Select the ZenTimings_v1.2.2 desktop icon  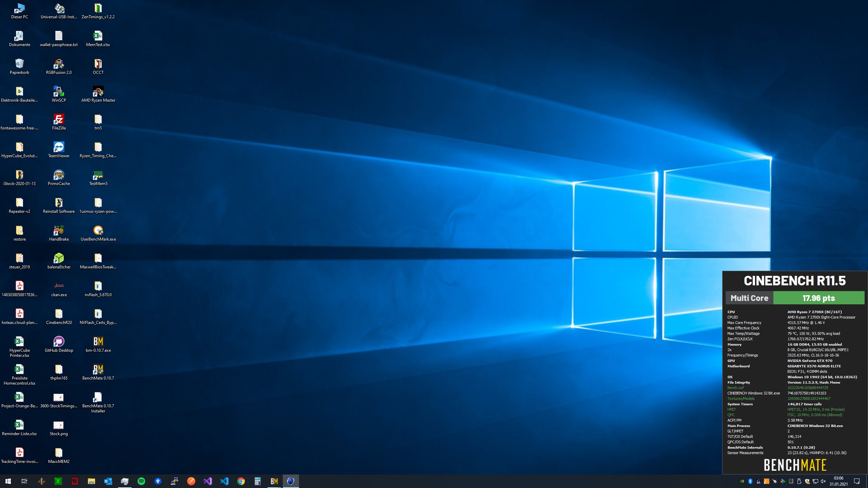point(98,11)
